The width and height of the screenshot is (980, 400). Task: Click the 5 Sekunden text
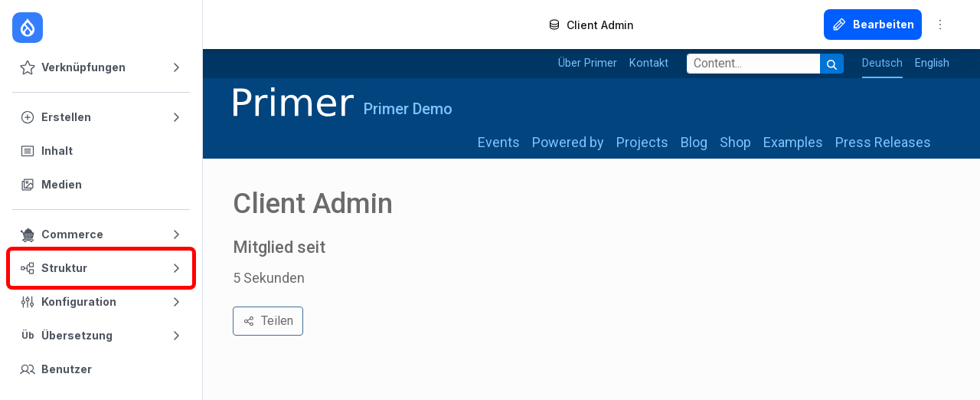pos(269,278)
